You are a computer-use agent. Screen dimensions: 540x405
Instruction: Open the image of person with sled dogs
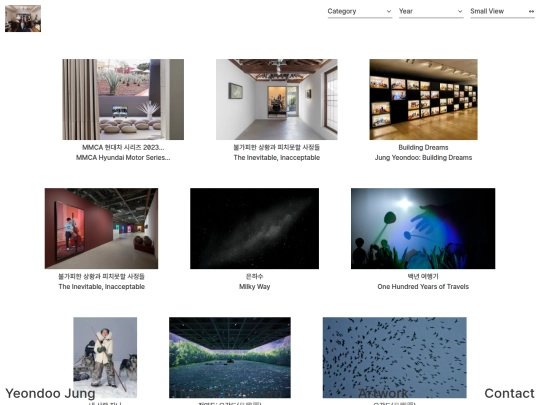coord(105,357)
